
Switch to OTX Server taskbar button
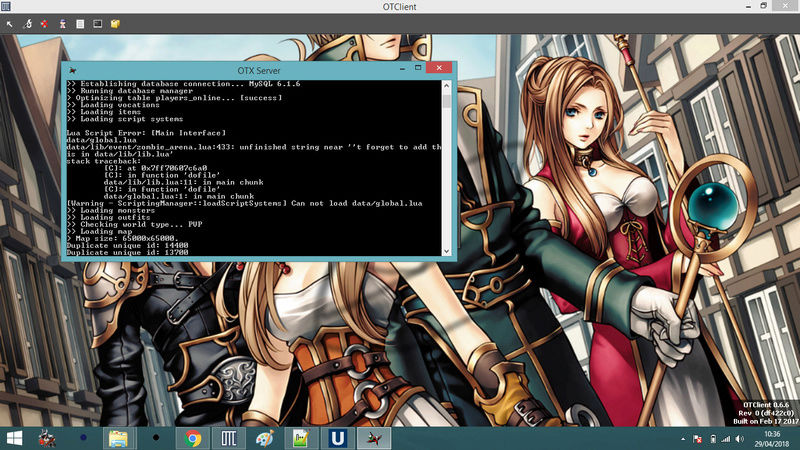click(x=373, y=438)
